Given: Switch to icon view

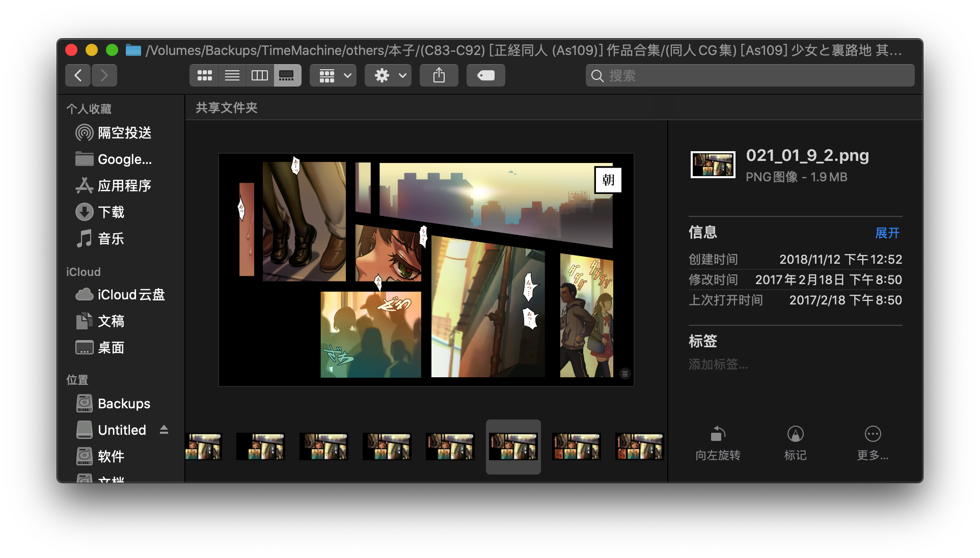Looking at the screenshot, I should click(204, 75).
